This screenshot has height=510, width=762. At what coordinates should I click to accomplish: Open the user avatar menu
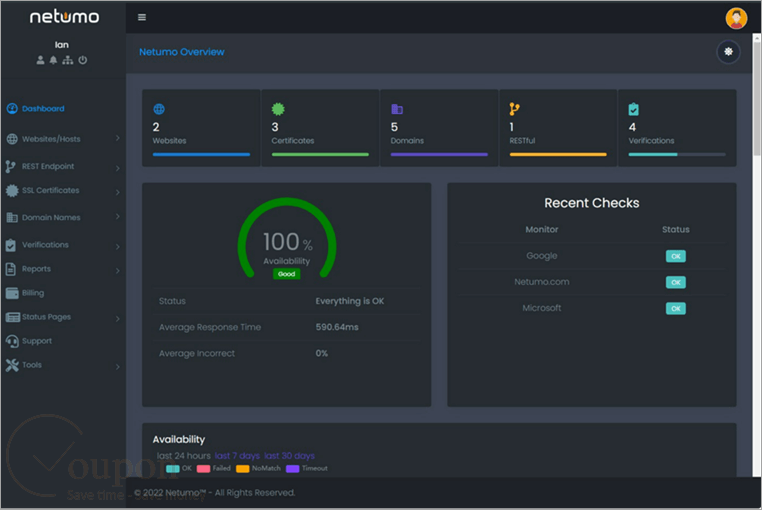coord(736,18)
